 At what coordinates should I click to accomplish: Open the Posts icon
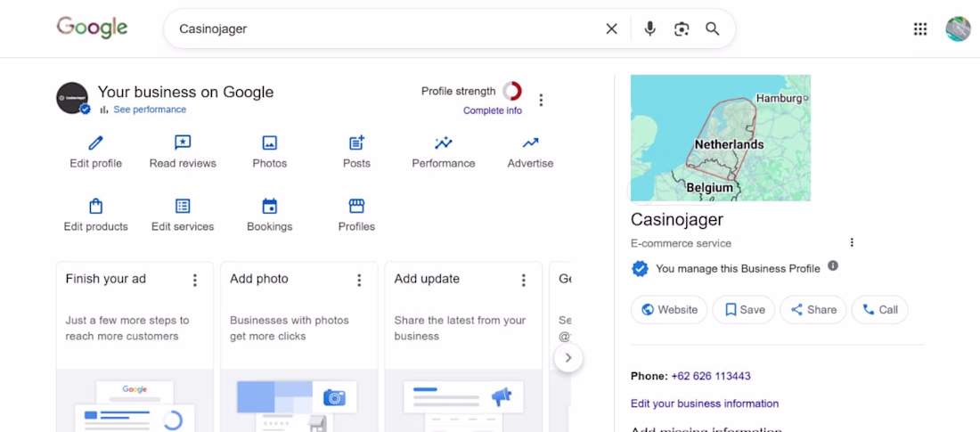click(x=356, y=143)
